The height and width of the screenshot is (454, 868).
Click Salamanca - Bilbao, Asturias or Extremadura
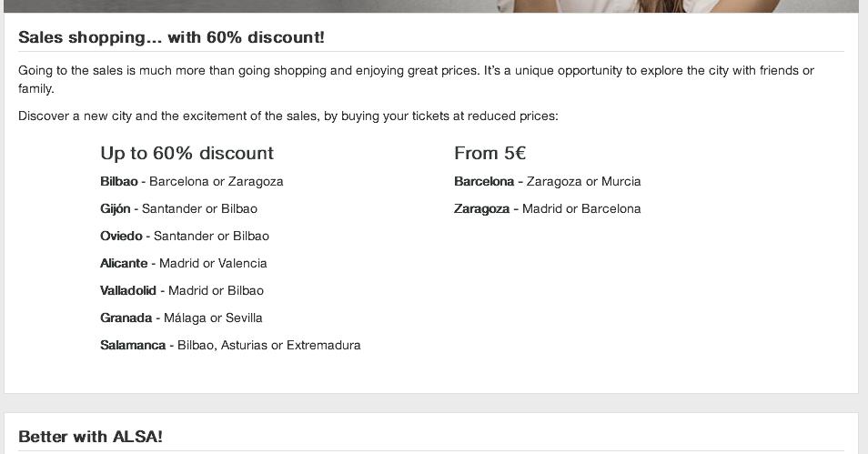pos(230,345)
